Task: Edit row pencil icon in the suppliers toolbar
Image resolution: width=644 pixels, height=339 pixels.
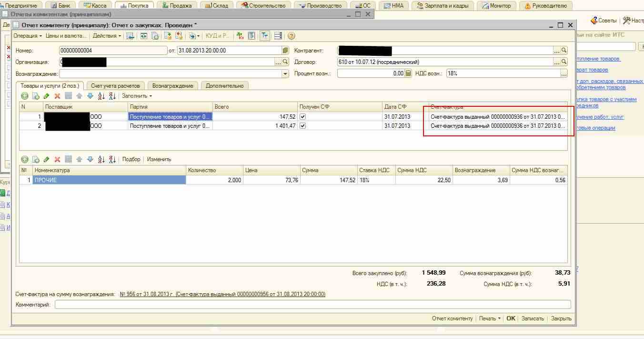Action: coord(46,96)
